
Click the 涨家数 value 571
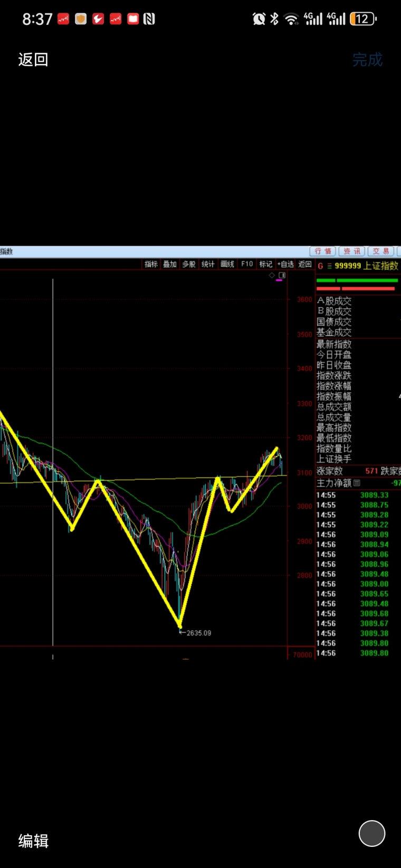click(371, 471)
